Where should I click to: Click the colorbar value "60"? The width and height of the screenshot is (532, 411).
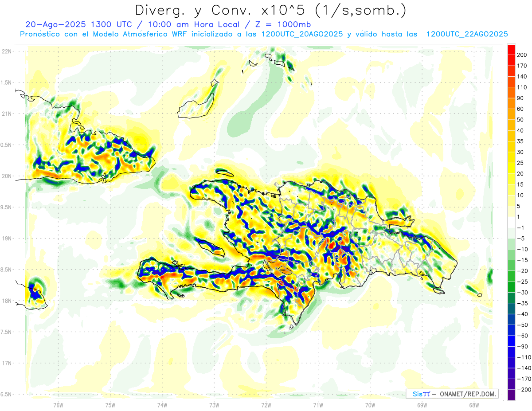click(x=520, y=109)
